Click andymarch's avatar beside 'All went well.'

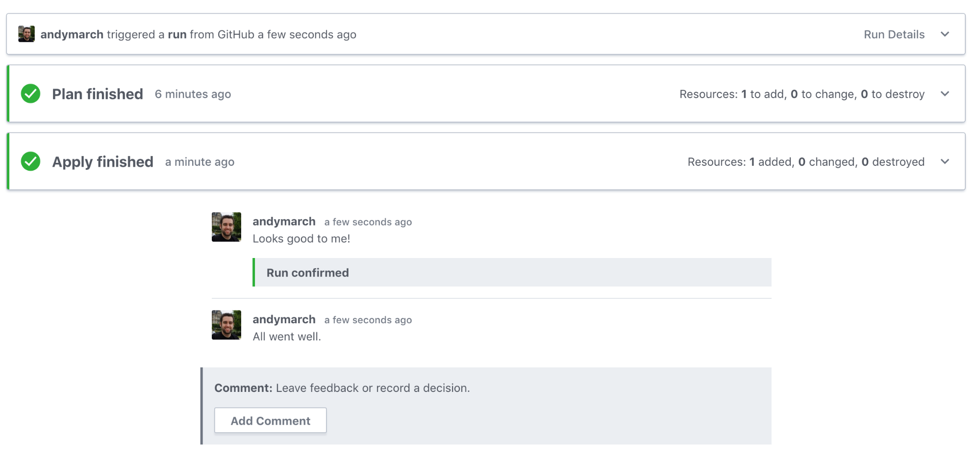pyautogui.click(x=226, y=325)
